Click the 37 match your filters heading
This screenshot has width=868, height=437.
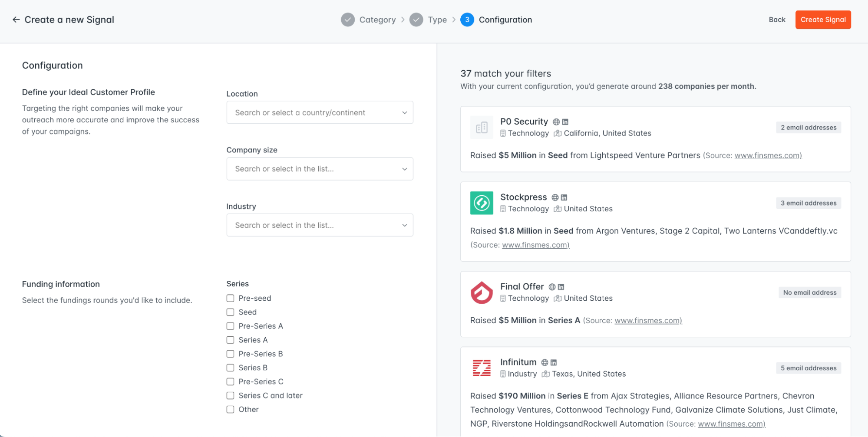pos(505,73)
